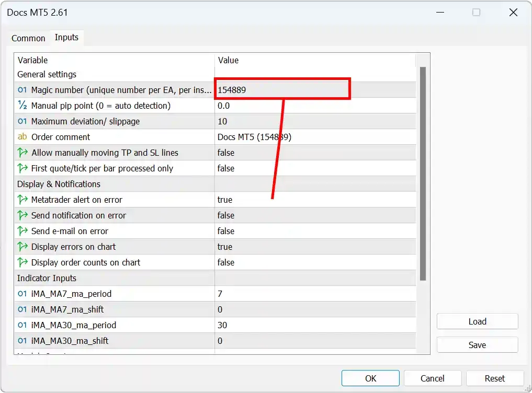Screen dimensions: 532x393
Task: Click the boolean icon beside Metatrader alert on error
Action: point(22,200)
